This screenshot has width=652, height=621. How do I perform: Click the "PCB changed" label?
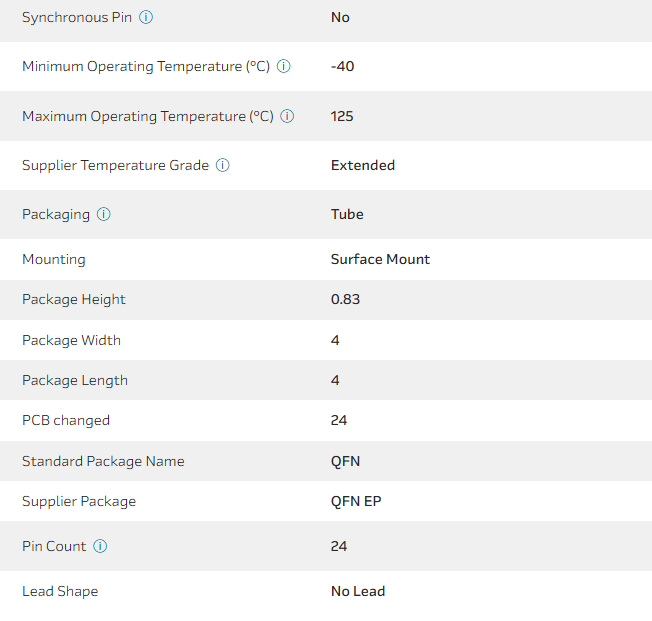(x=66, y=420)
